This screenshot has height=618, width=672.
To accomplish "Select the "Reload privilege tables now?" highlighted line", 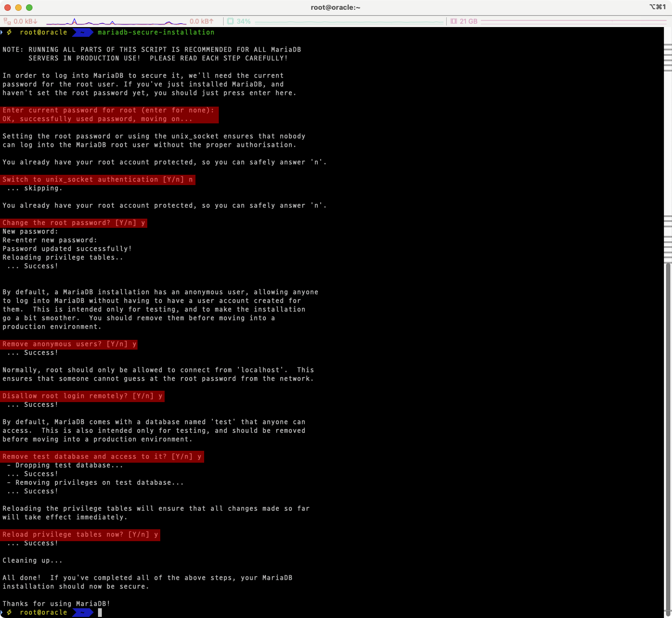I will click(x=80, y=534).
